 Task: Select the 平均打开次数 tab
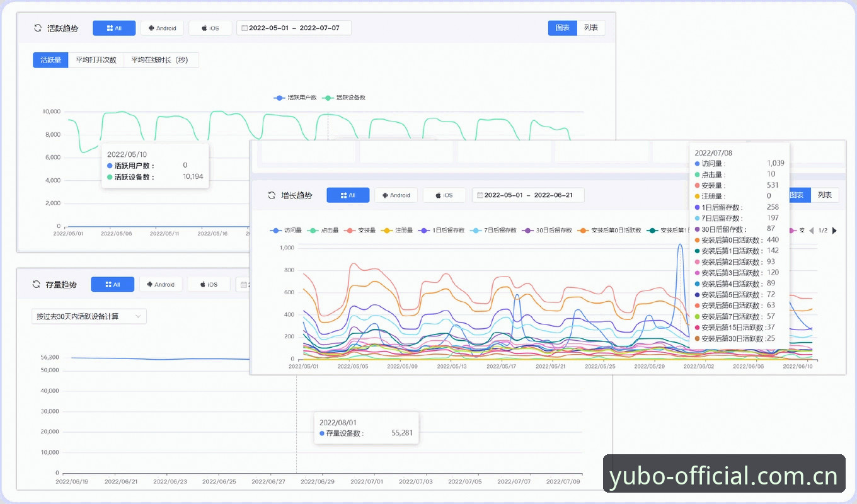[x=96, y=60]
